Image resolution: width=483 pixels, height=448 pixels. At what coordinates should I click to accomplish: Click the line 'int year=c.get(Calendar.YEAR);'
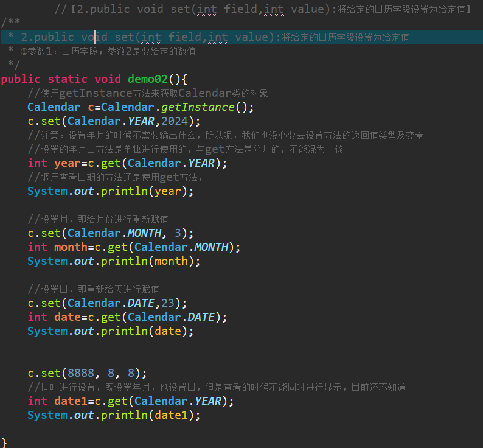[127, 163]
